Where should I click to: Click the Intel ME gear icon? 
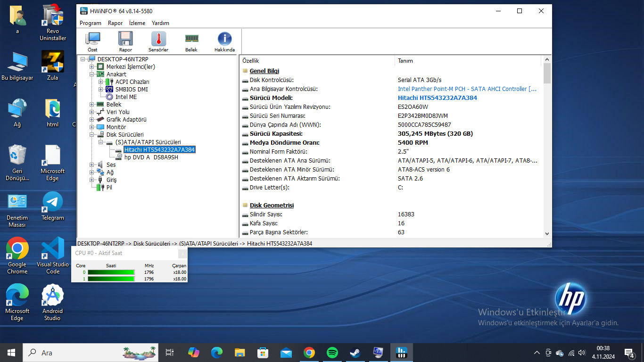[109, 97]
